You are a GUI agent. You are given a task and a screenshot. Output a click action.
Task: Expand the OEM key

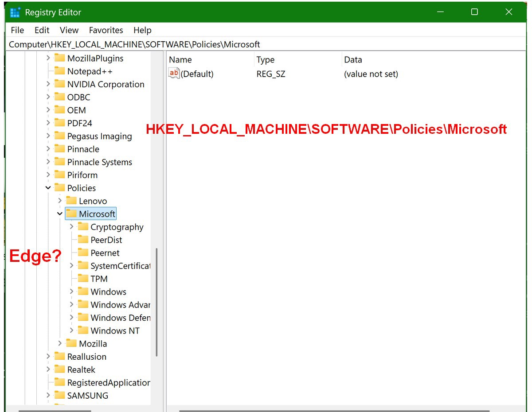pyautogui.click(x=48, y=110)
